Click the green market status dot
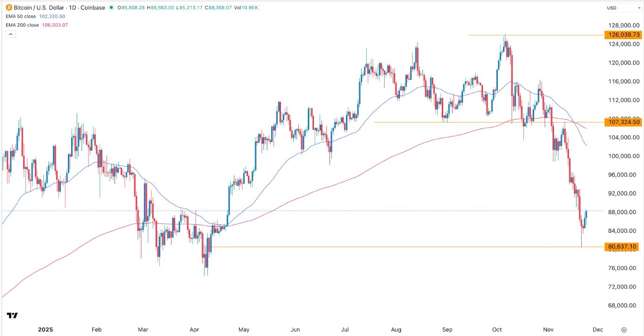Viewport: 644px width, 336px height. pos(110,8)
